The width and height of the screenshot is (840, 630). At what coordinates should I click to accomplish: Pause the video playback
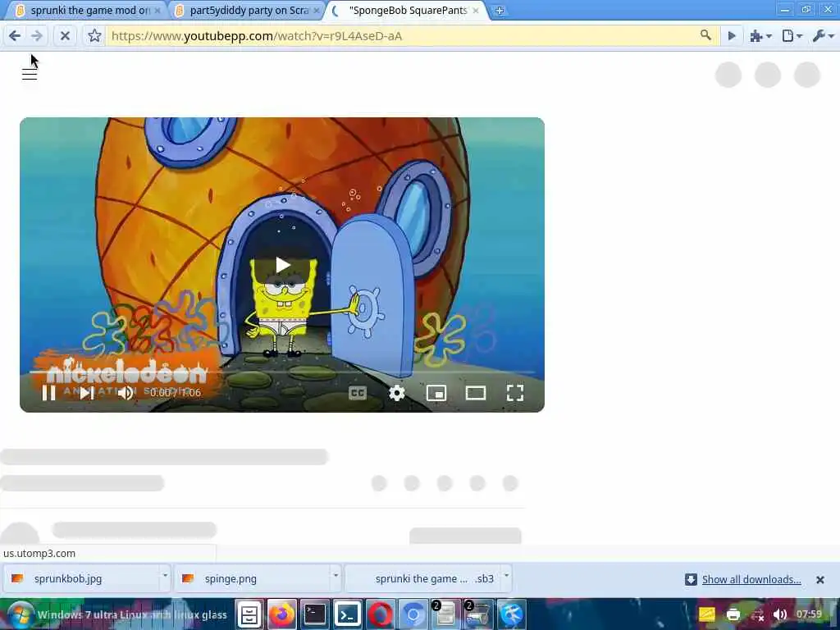click(48, 393)
